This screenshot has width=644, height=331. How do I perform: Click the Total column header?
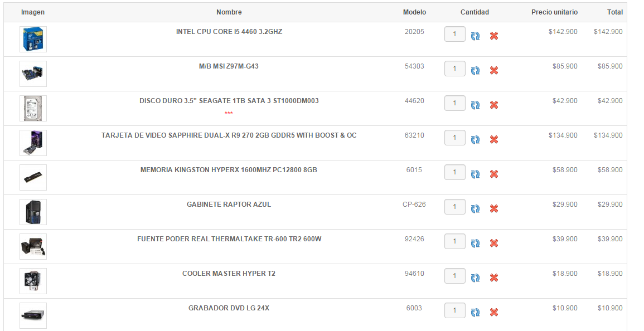coord(615,12)
